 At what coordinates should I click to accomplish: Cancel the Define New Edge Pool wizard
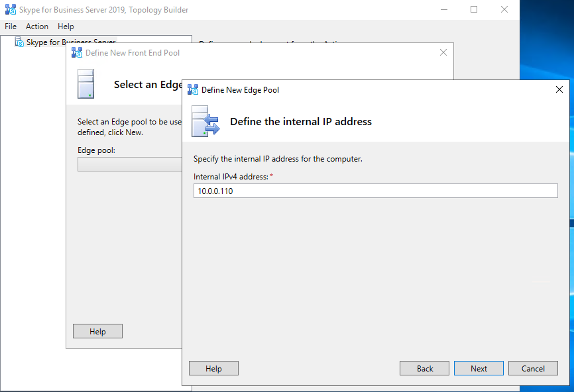(x=533, y=369)
